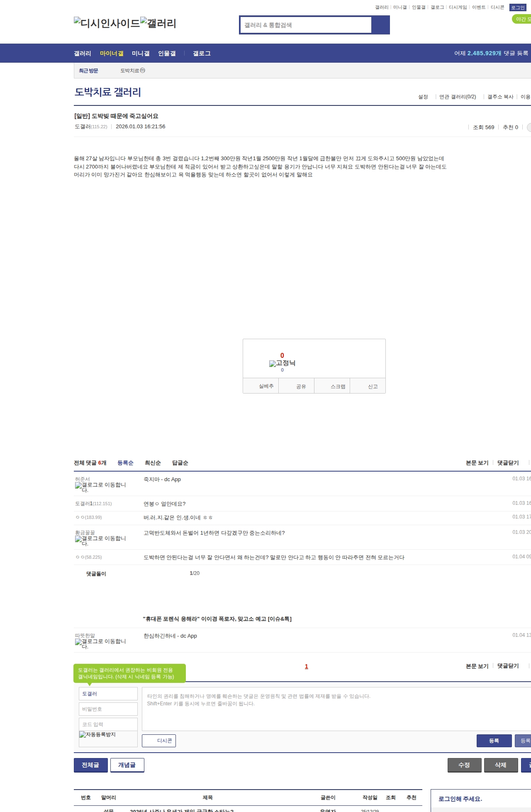Click the 디시인사이드 logo image
Viewport: 531px width, 812px height.
[x=107, y=23]
